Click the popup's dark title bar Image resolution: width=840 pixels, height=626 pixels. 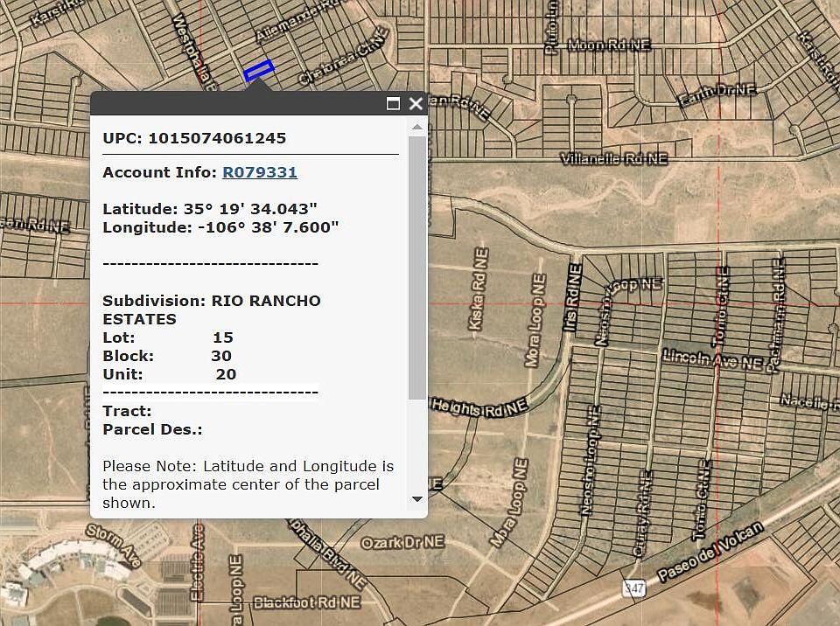[x=236, y=103]
